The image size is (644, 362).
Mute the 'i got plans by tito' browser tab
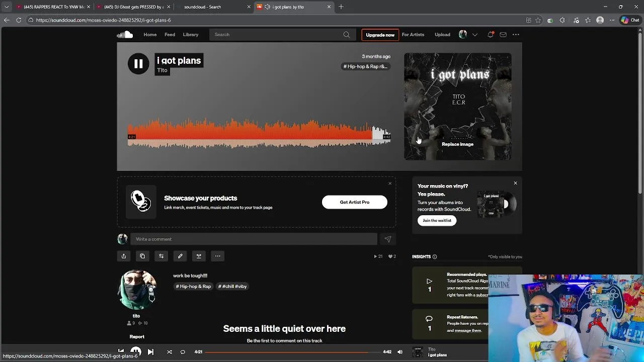(x=267, y=7)
